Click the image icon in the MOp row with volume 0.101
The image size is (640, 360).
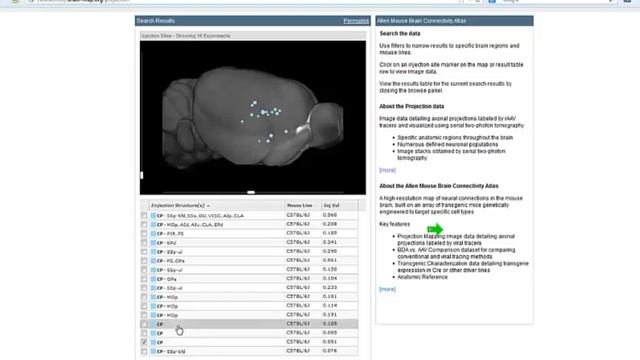153,297
